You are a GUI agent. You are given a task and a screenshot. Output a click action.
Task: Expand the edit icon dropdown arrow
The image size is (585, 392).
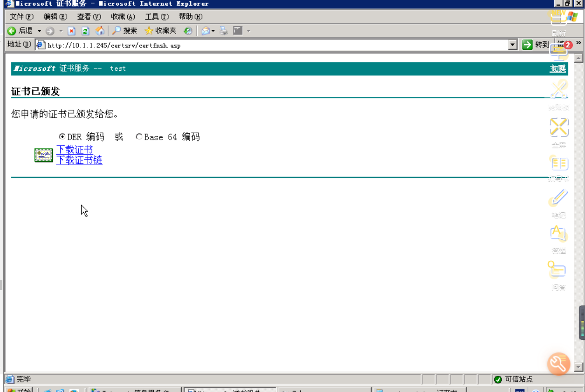click(x=248, y=31)
